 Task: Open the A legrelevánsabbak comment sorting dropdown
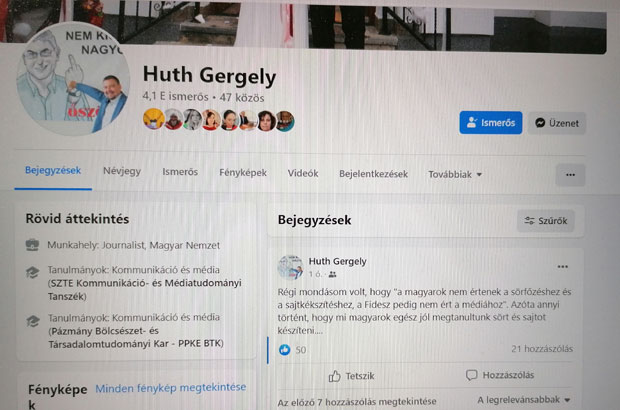click(524, 400)
